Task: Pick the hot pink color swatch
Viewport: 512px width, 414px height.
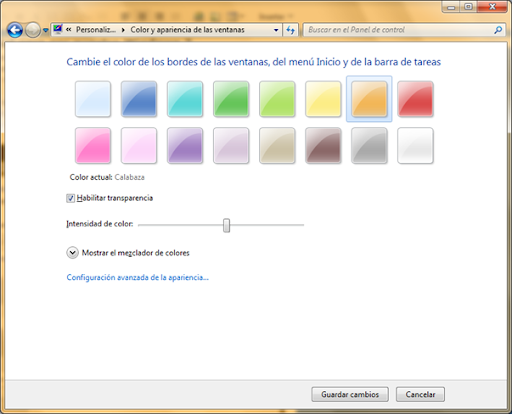Action: pyautogui.click(x=93, y=145)
